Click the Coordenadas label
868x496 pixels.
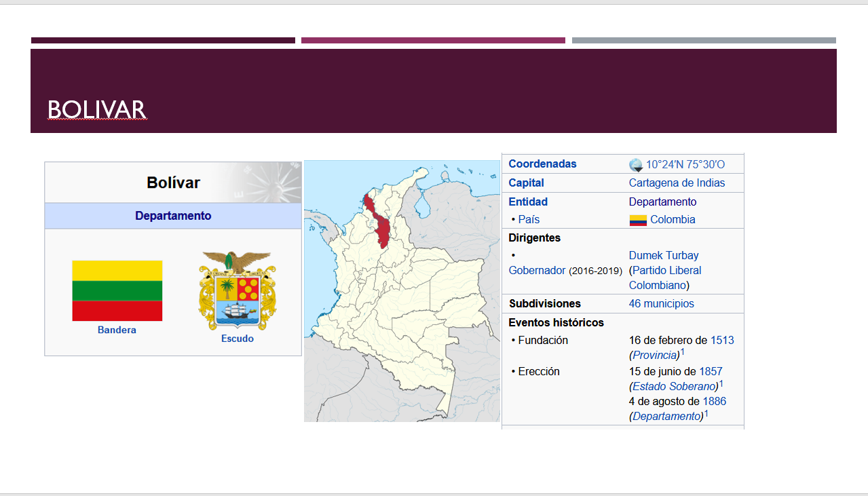[x=542, y=164]
